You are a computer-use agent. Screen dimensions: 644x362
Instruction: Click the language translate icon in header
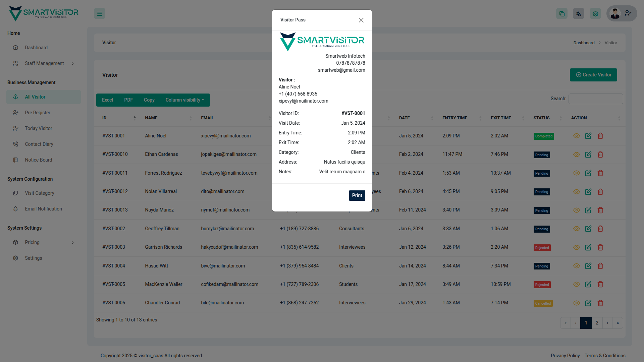tap(579, 14)
